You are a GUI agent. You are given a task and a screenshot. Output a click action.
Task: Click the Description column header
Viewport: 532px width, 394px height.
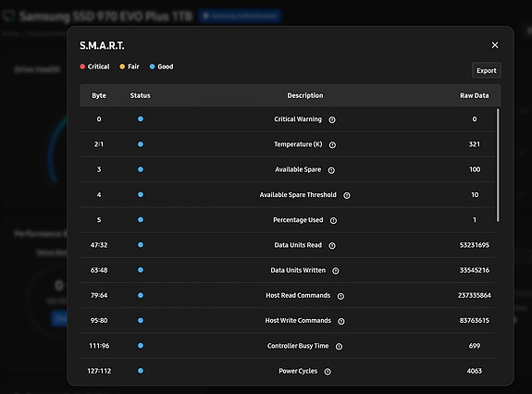[305, 95]
